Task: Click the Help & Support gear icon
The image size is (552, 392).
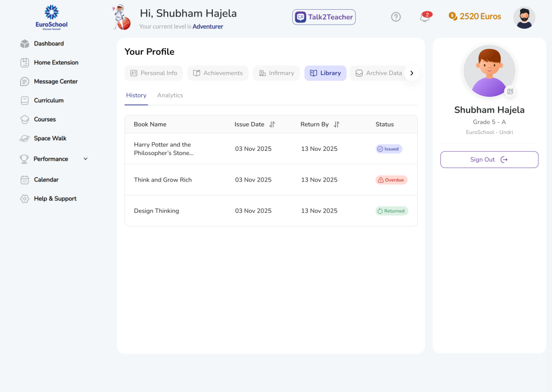Action: point(24,199)
